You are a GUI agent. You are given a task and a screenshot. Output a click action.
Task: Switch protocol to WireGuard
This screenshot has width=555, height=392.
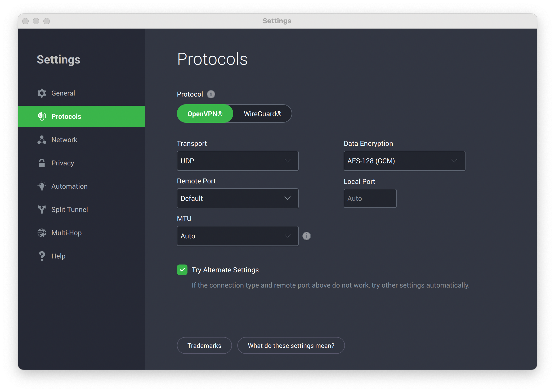click(262, 114)
